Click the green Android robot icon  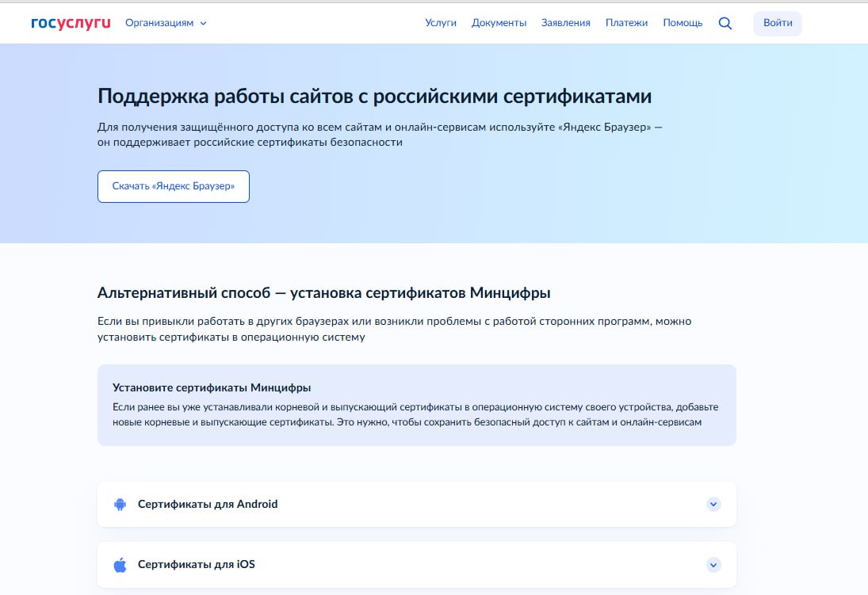[120, 504]
